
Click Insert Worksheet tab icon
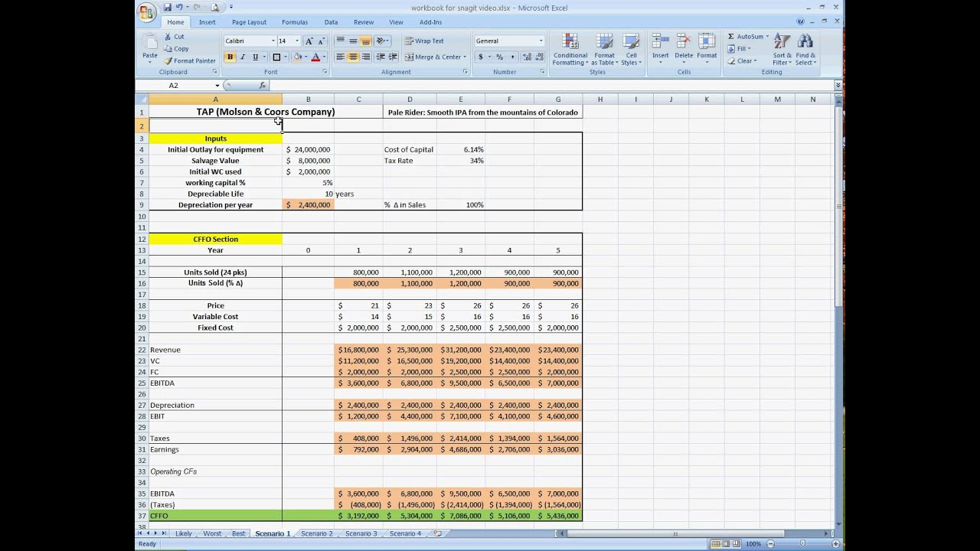click(437, 533)
